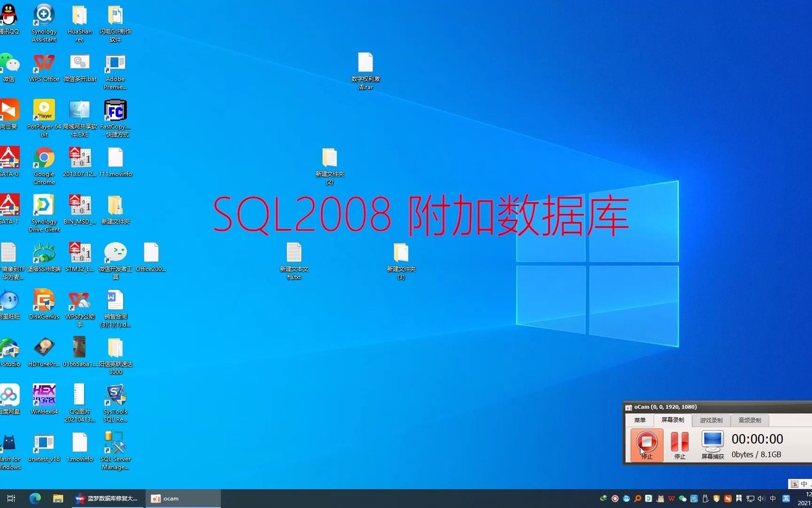
Task: Open the urwtest_v18 shortcut
Action: click(44, 447)
